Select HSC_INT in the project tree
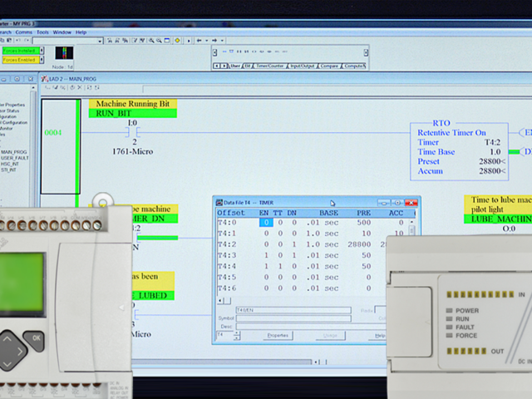The width and height of the screenshot is (532, 399). (10, 164)
